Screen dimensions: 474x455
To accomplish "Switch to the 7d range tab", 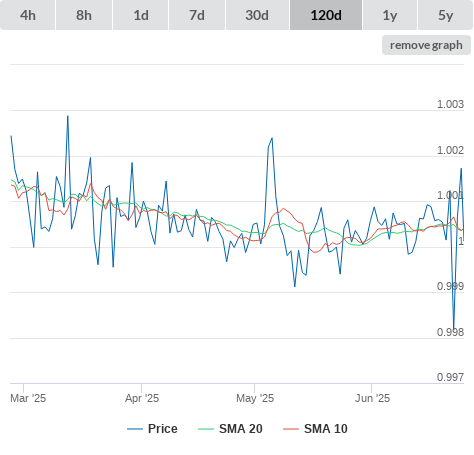I will 197,15.
